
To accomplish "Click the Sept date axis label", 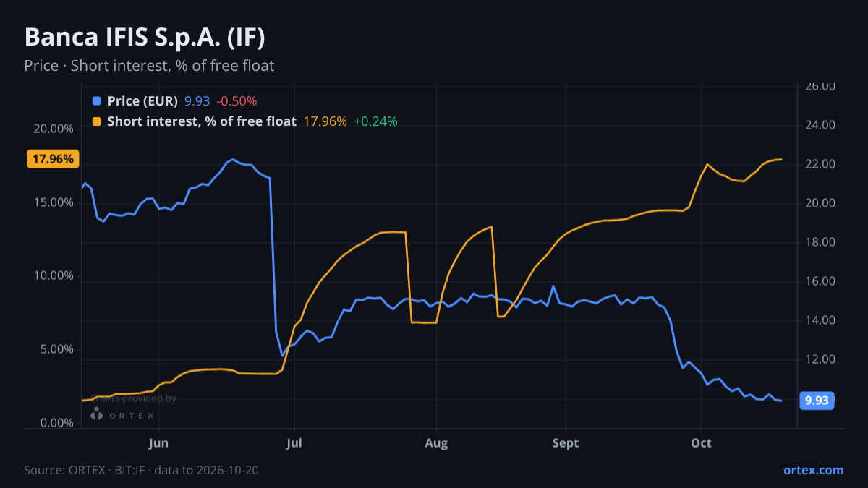I will 566,443.
